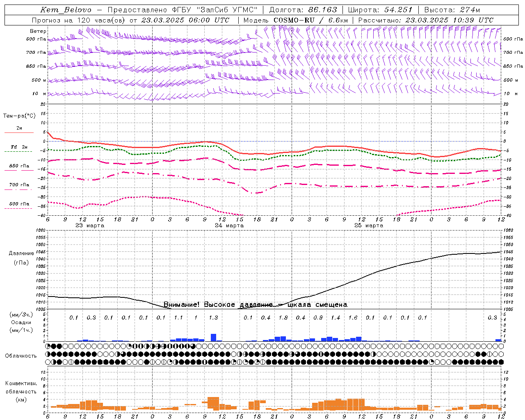Click the computed time 23.03.2025 10:39 UTC
Image resolution: width=525 pixels, height=420 pixels.
tap(449, 20)
